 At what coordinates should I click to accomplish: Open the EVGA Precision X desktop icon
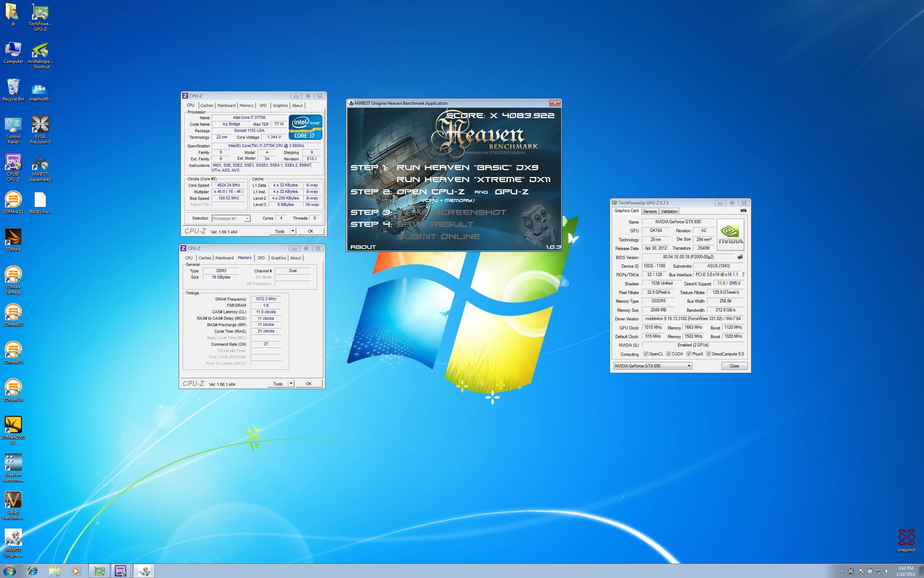[x=40, y=130]
